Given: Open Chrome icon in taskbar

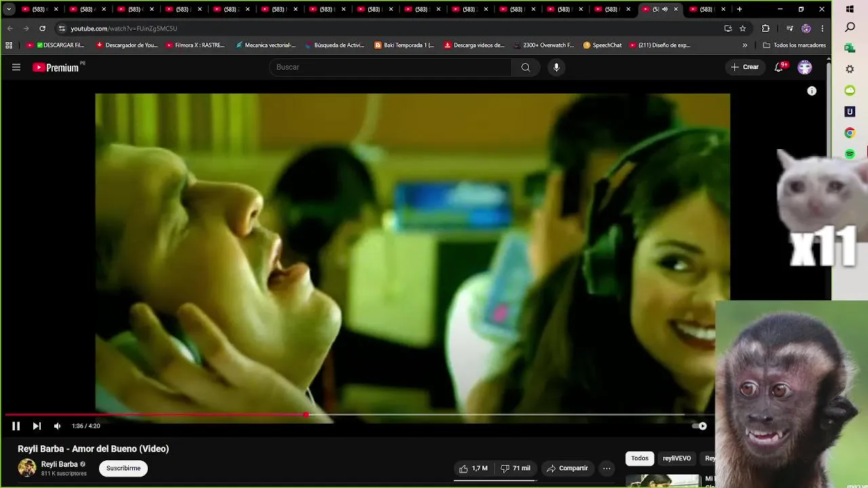Looking at the screenshot, I should [850, 133].
